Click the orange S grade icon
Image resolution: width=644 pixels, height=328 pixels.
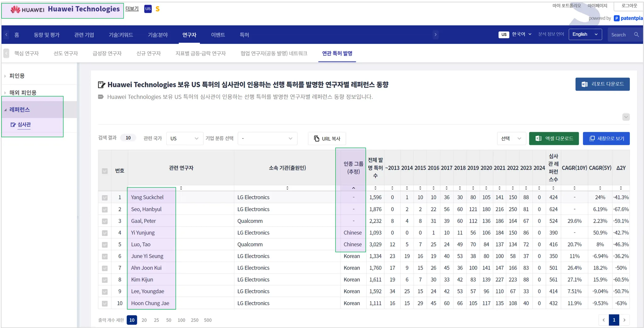158,9
